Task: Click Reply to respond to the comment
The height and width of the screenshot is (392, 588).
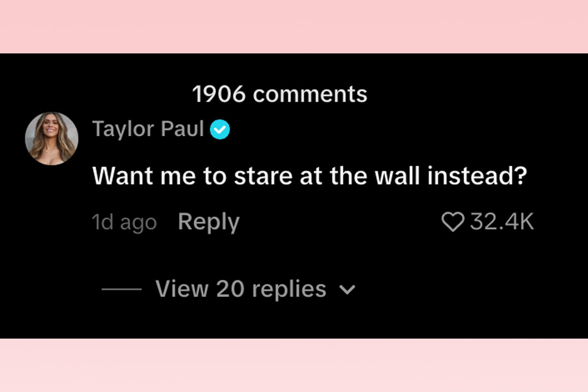Action: pyautogui.click(x=209, y=221)
